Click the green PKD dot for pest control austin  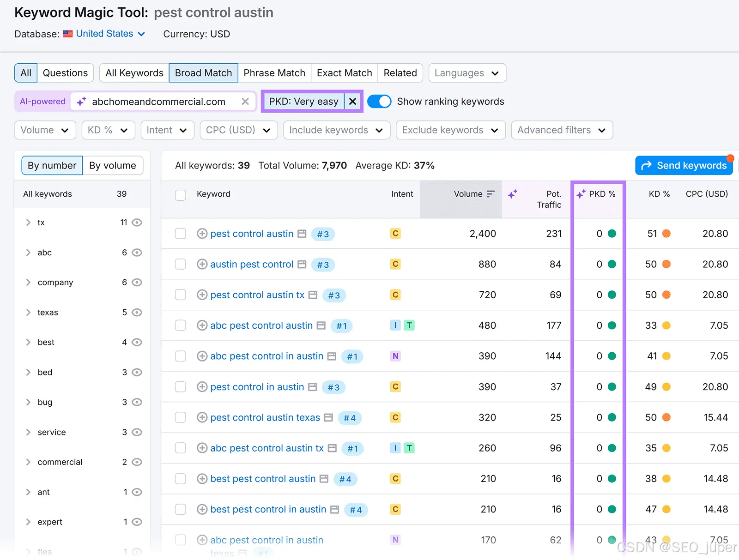pos(612,234)
